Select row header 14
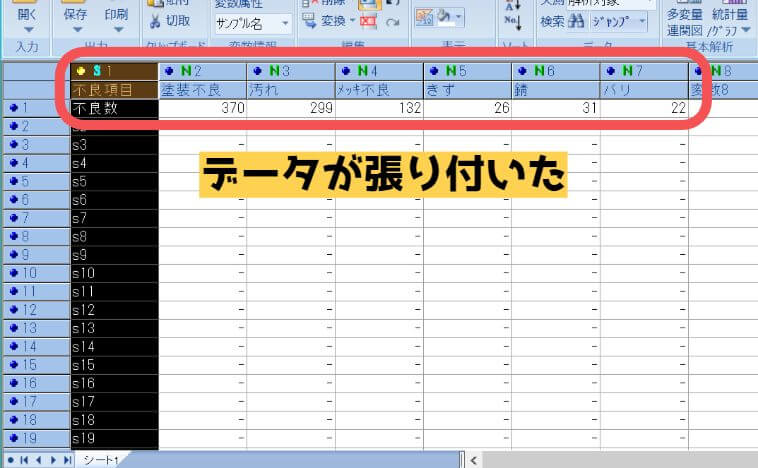 (36, 347)
